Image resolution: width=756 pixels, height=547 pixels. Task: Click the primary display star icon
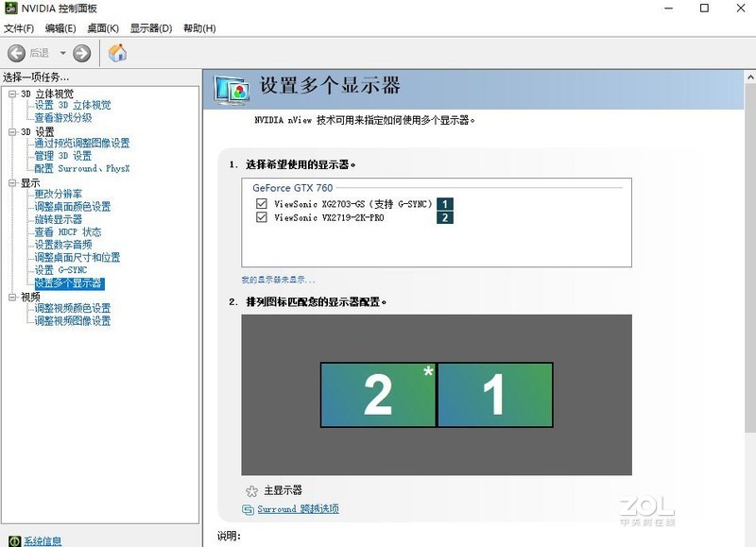251,491
